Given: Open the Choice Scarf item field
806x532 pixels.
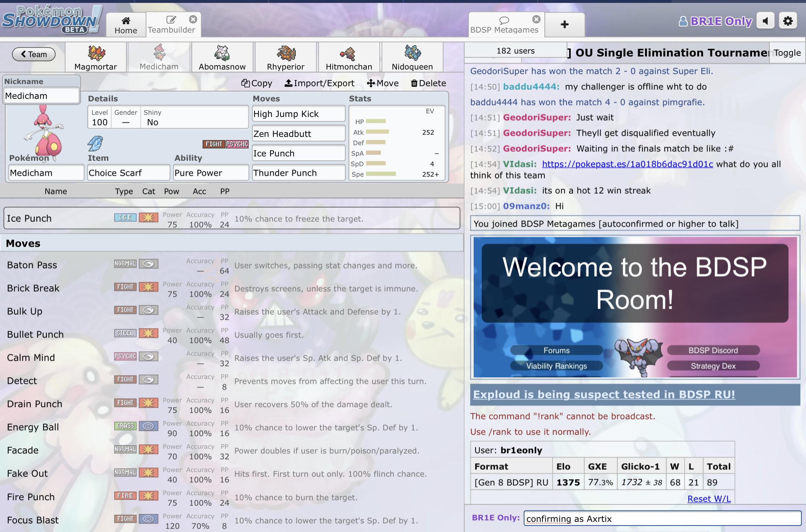Looking at the screenshot, I should tap(128, 173).
